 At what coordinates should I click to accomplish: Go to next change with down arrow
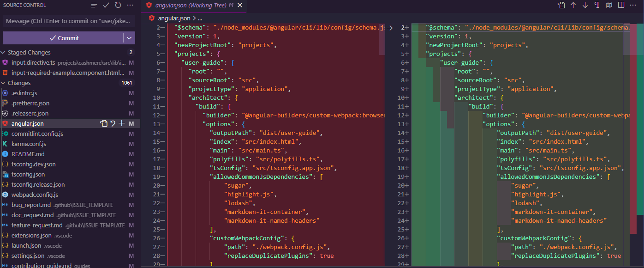coord(585,5)
